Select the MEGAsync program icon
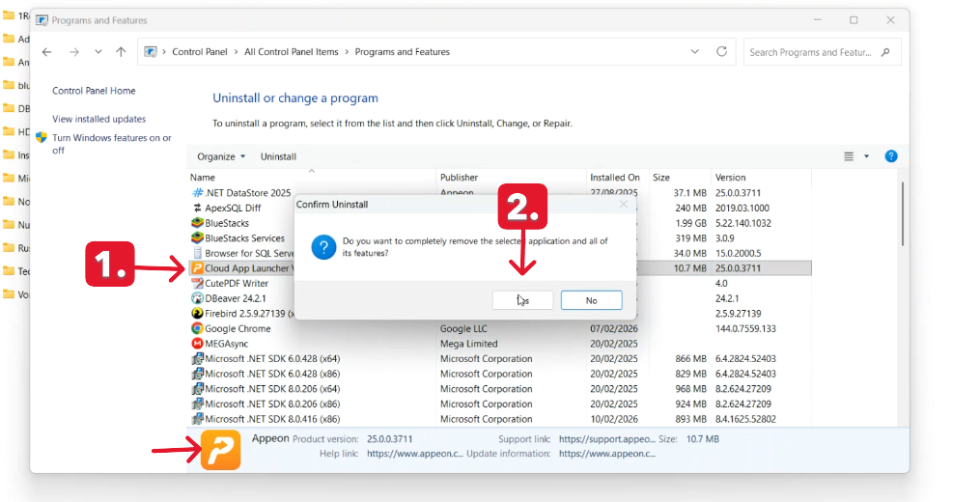Viewport: 980px width, 502px height. (x=197, y=344)
